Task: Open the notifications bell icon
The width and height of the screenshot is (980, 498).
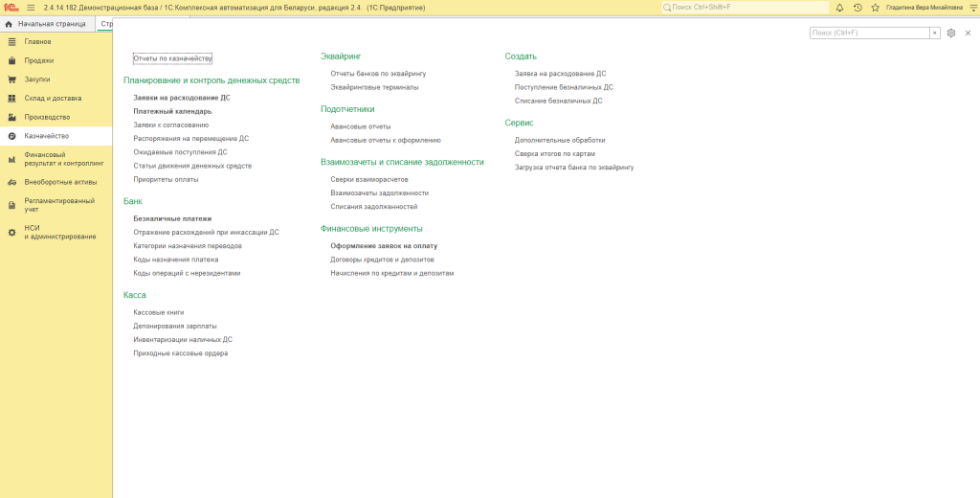Action: tap(839, 7)
